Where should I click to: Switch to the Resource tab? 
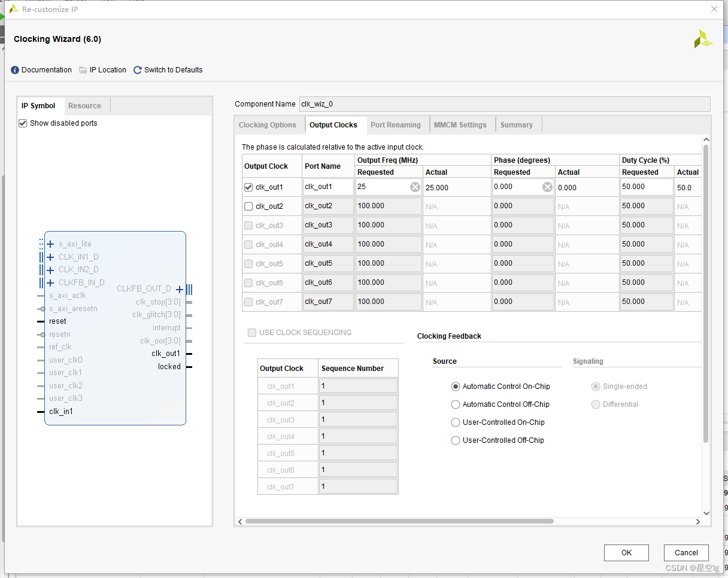(84, 106)
